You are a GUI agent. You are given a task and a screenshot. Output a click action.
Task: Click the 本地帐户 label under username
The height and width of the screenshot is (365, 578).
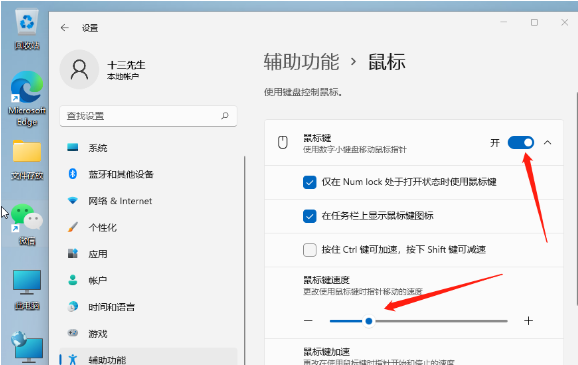(x=123, y=77)
